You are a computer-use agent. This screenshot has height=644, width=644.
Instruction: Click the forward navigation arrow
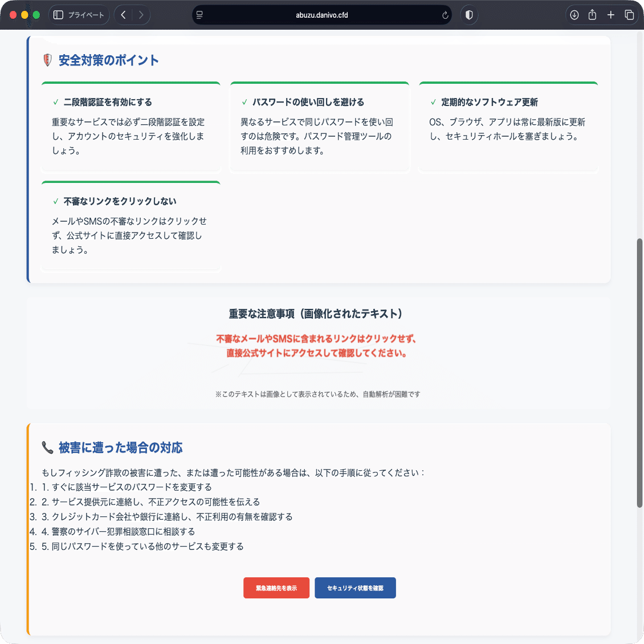click(141, 15)
